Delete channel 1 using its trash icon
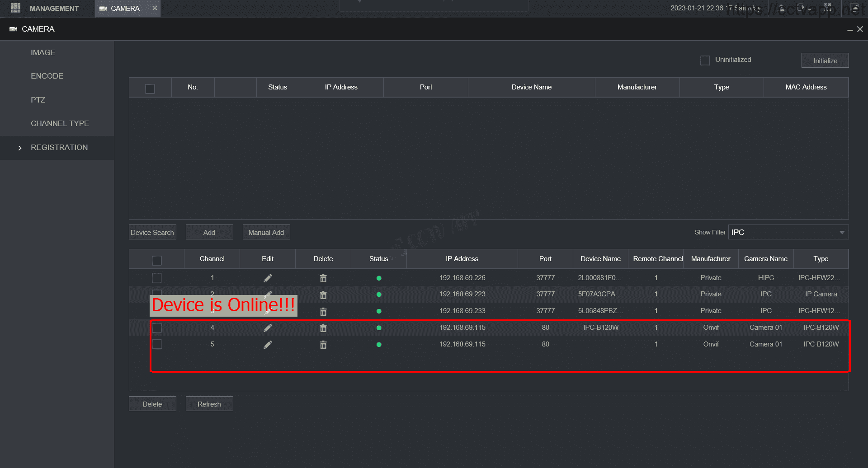868x468 pixels. coord(323,278)
